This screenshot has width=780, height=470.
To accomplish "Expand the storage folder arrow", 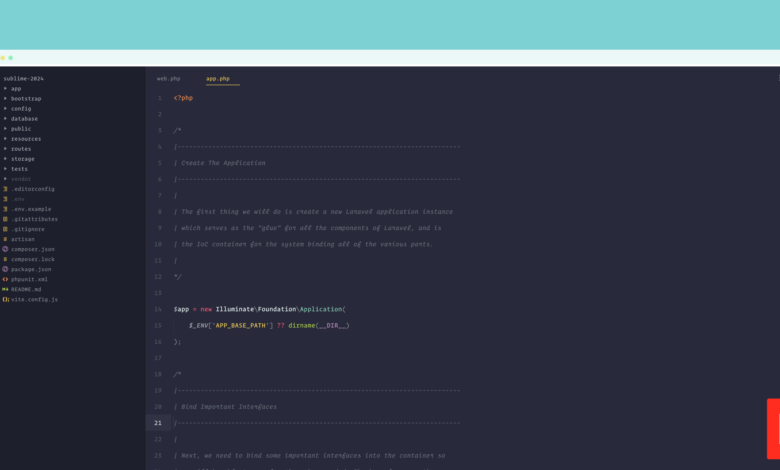I will pyautogui.click(x=5, y=159).
